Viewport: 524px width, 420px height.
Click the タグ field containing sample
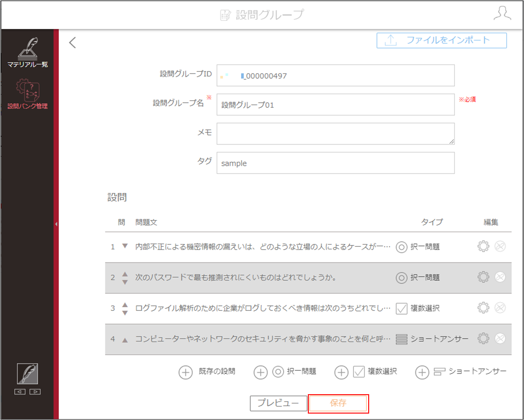336,163
